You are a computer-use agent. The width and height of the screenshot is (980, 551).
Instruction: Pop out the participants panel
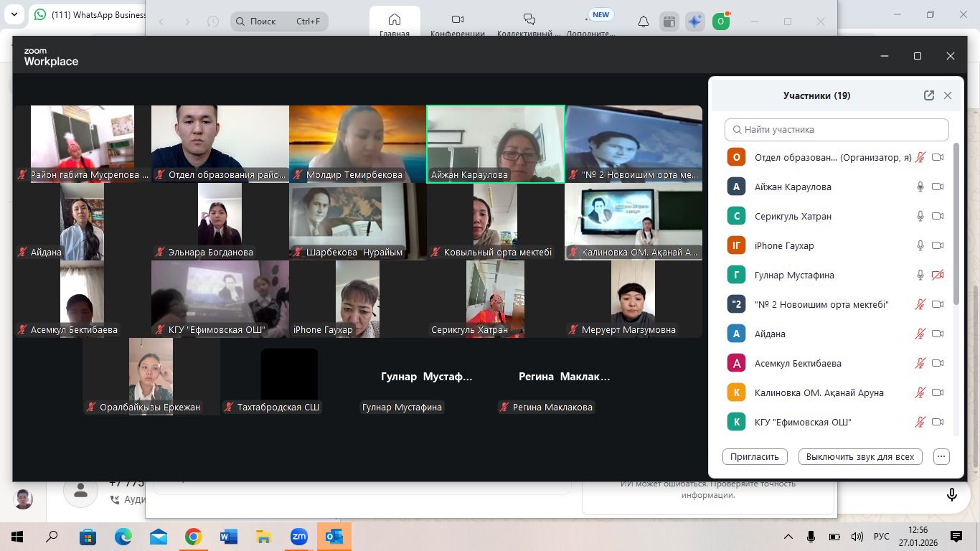(929, 95)
